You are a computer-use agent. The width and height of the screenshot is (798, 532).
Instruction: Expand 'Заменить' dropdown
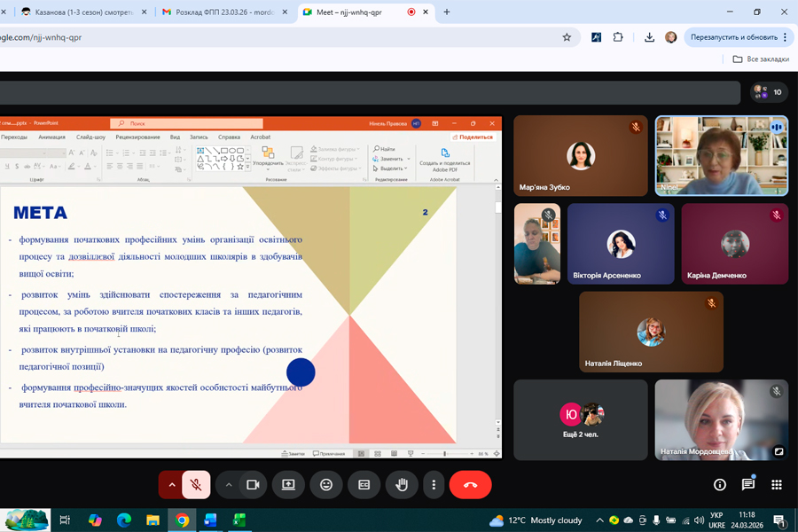click(408, 159)
